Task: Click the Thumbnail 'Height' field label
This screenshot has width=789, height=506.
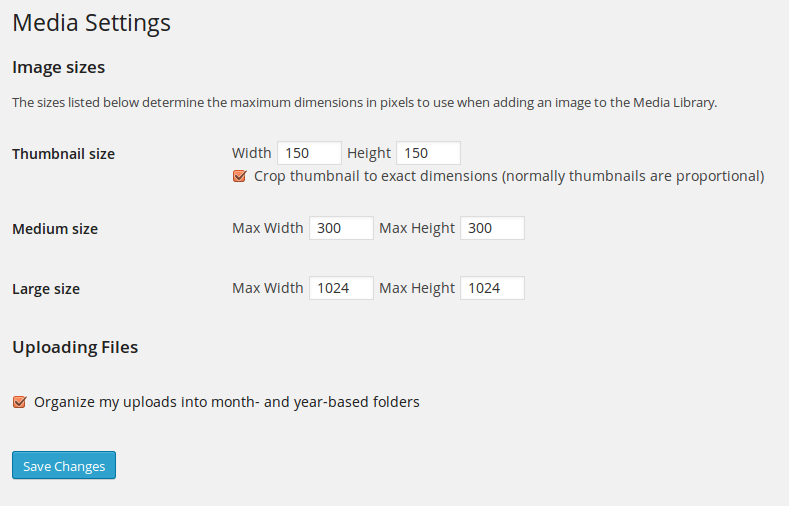Action: click(369, 153)
